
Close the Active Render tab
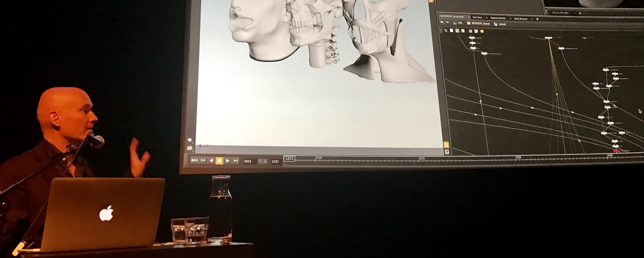click(580, 13)
